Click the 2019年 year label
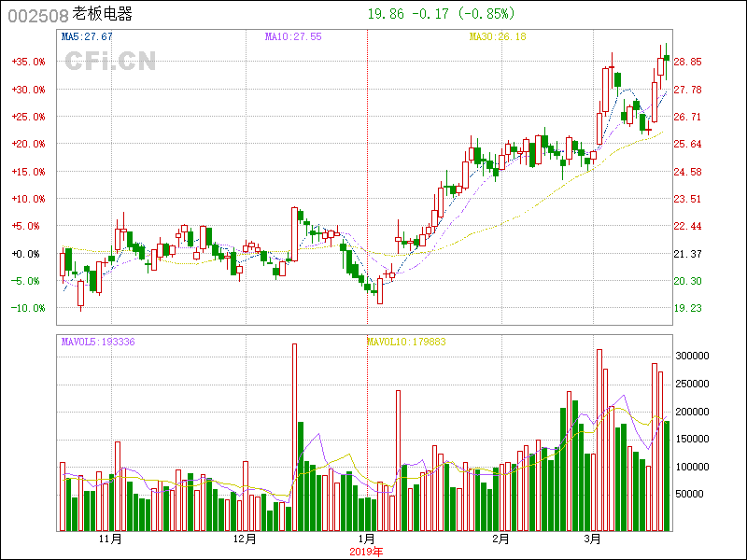This screenshot has height=560, width=747. click(x=366, y=552)
